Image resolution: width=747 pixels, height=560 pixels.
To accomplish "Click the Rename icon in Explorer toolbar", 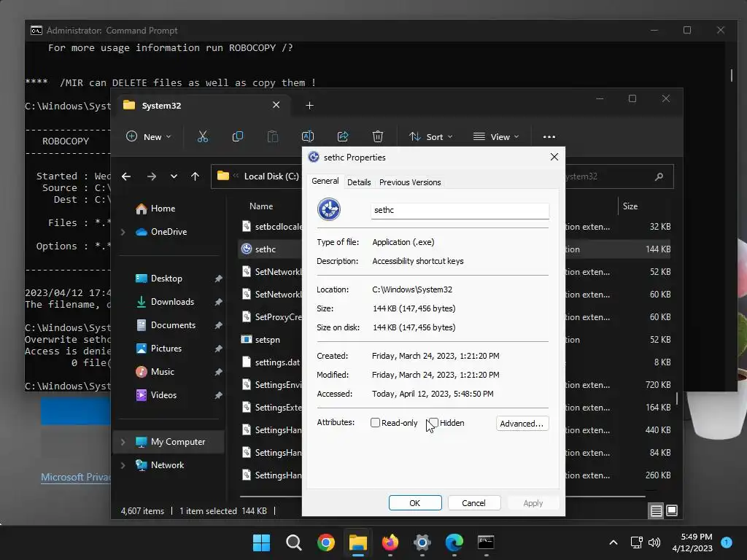I will pos(308,136).
